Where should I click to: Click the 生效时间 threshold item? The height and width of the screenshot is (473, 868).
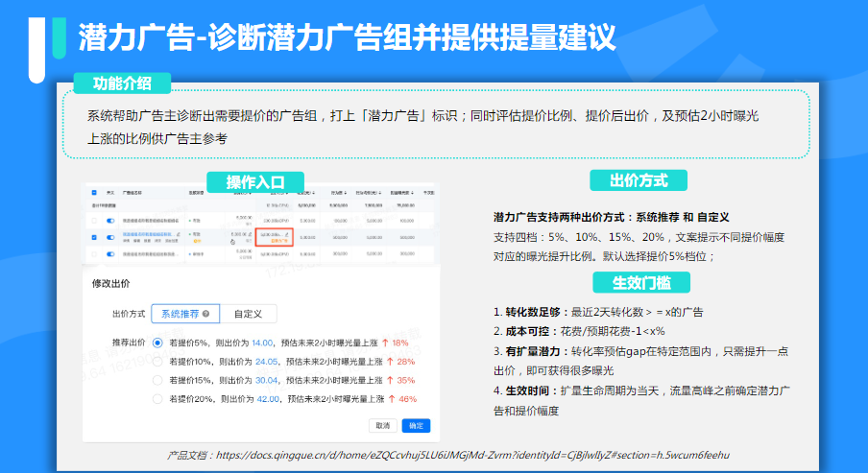641,400
